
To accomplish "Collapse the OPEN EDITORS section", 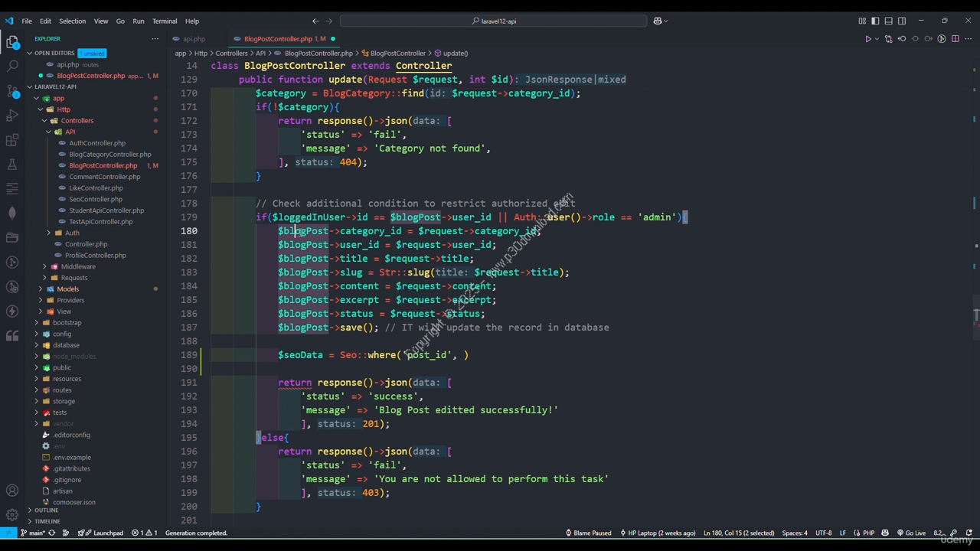I will point(54,53).
